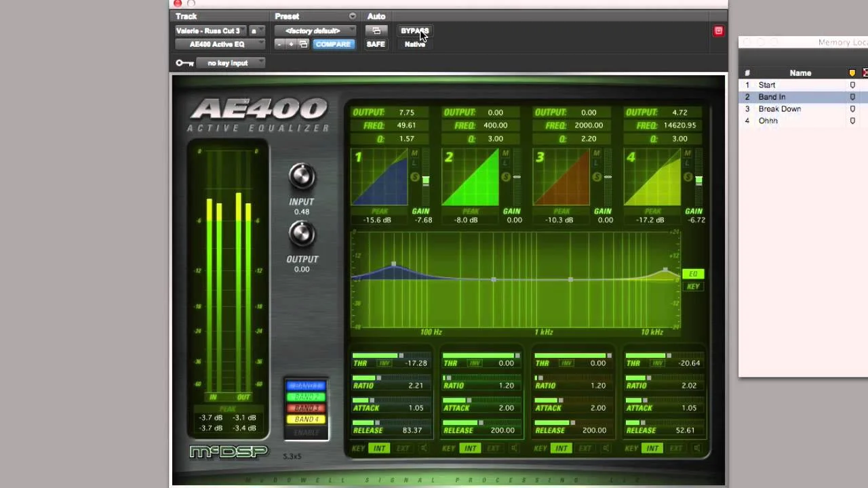Viewport: 868px width, 488px height.
Task: Click the Solo icon on band 3
Action: coord(596,177)
